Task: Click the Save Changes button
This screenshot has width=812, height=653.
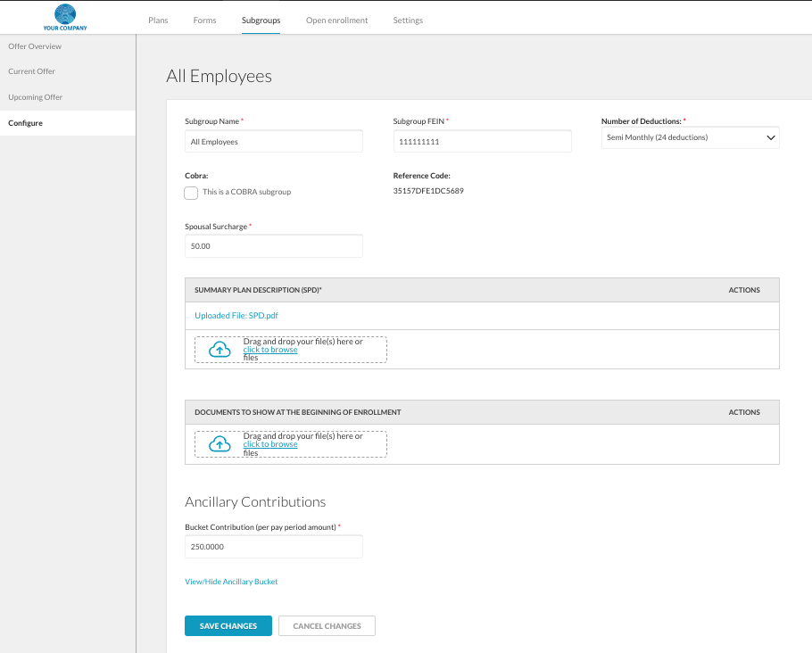Action: 228,625
